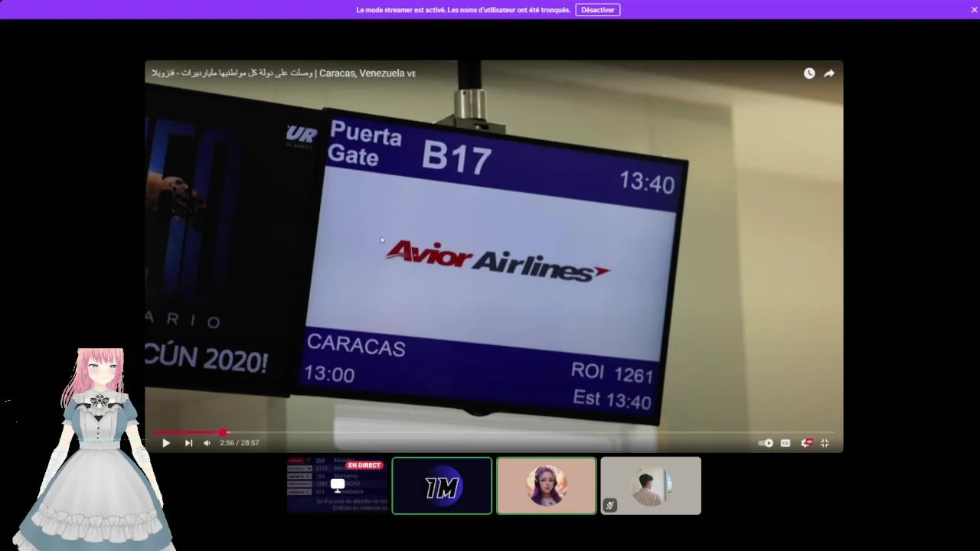Screen dimensions: 980x551
Task: Select the 1M participant tile
Action: pyautogui.click(x=442, y=485)
